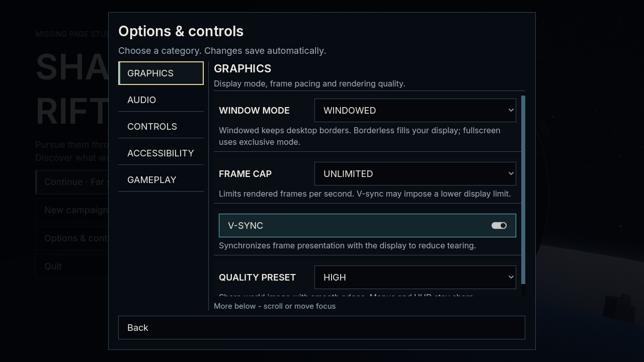Click Options & controls in background menu

click(x=72, y=238)
